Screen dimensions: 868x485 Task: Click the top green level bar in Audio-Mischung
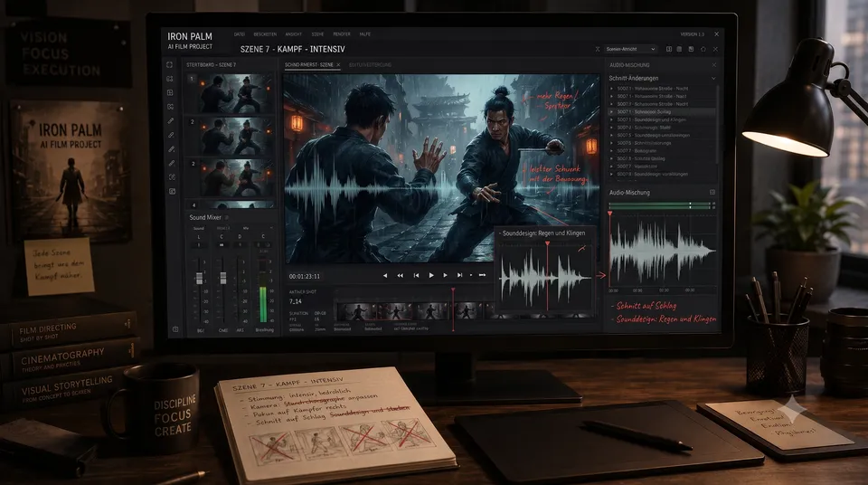(659, 204)
